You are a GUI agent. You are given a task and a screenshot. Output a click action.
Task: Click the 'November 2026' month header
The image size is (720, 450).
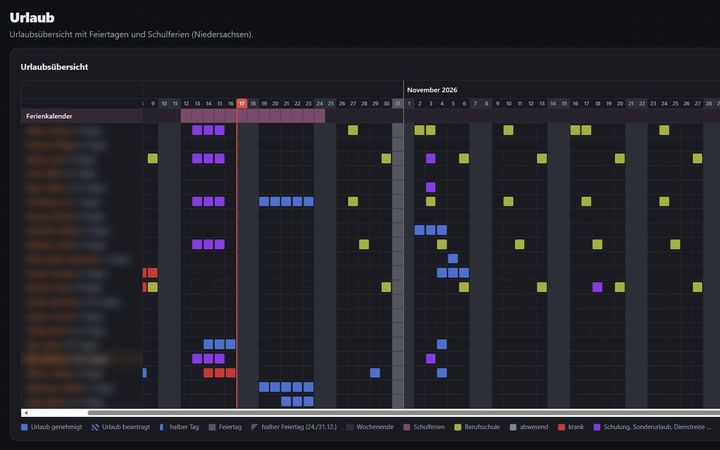[x=432, y=90]
